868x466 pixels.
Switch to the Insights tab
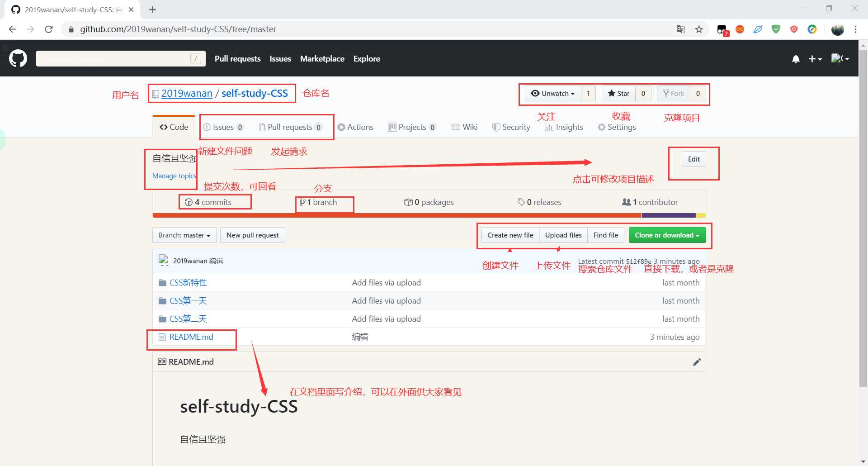click(x=564, y=127)
